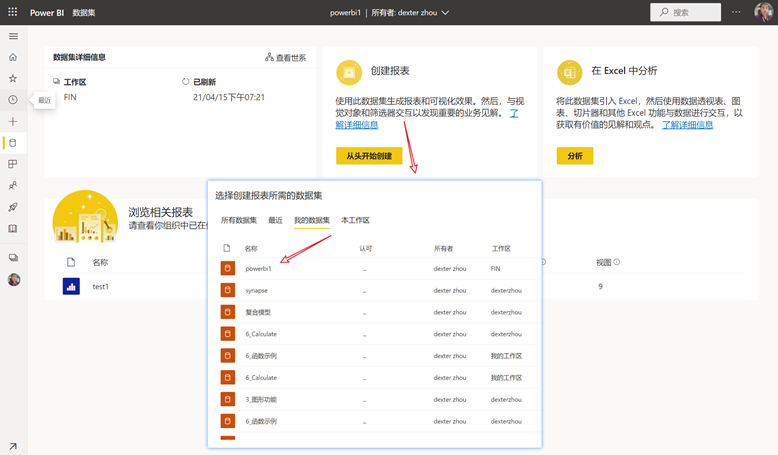Click 从头开始创建 button
The height and width of the screenshot is (455, 778).
pyautogui.click(x=369, y=156)
